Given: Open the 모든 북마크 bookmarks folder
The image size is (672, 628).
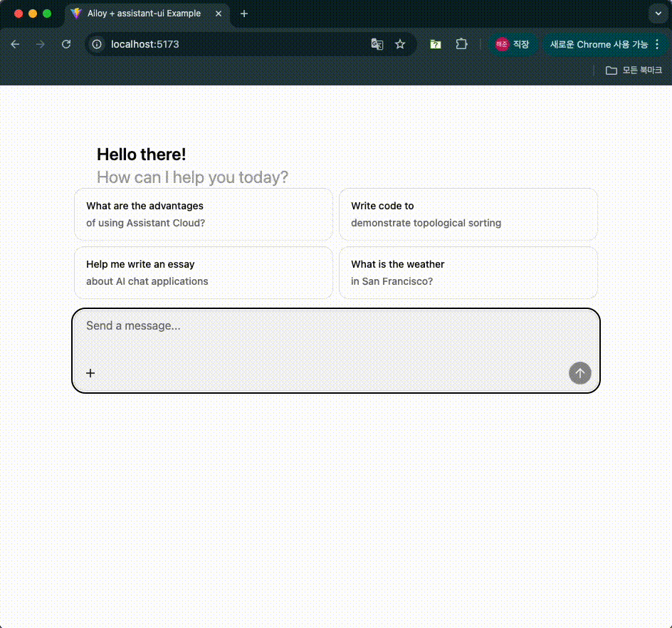Looking at the screenshot, I should coord(634,70).
